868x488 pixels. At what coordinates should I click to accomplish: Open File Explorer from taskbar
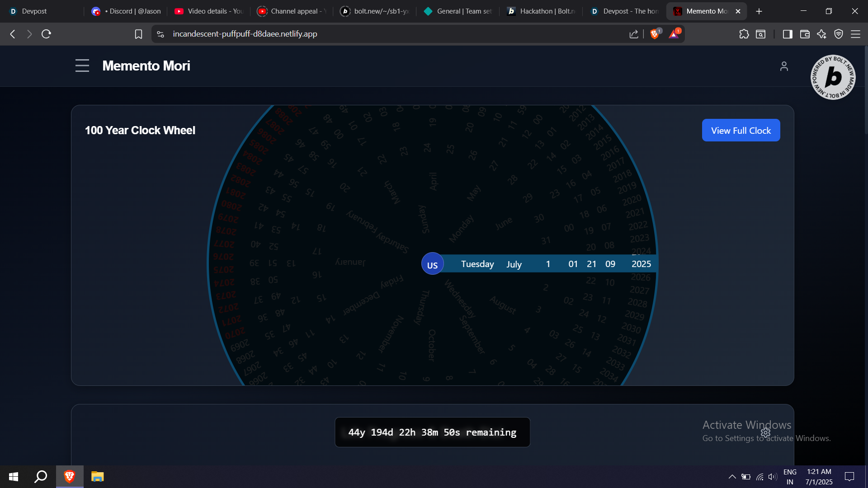tap(97, 477)
